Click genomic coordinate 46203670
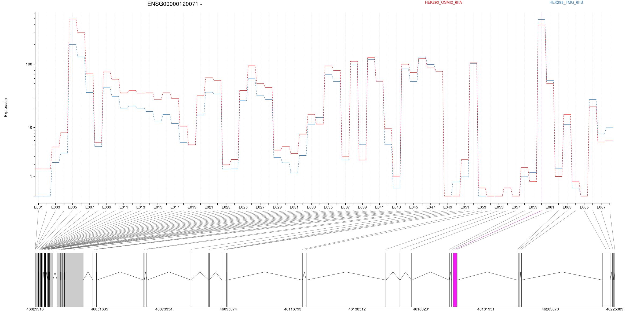This screenshot has height=322, width=644. click(550, 309)
